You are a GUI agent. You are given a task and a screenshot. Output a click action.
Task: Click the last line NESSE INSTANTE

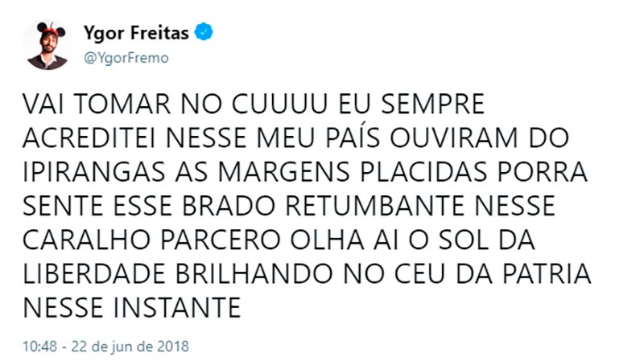[x=134, y=307]
